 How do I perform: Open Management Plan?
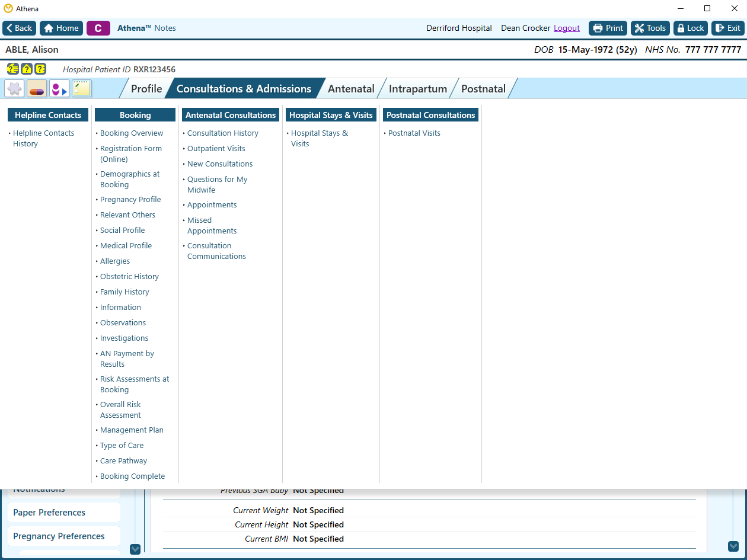(132, 430)
